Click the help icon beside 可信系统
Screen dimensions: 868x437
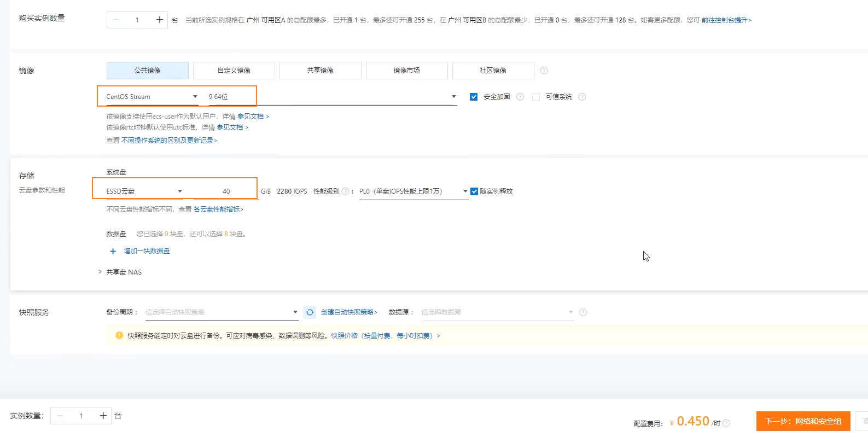point(582,97)
